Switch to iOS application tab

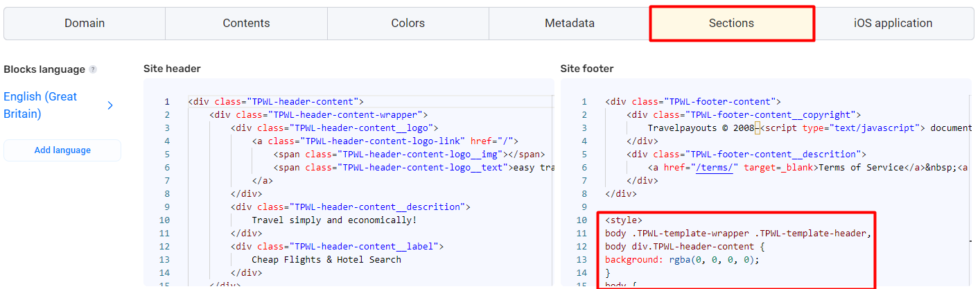coord(893,23)
